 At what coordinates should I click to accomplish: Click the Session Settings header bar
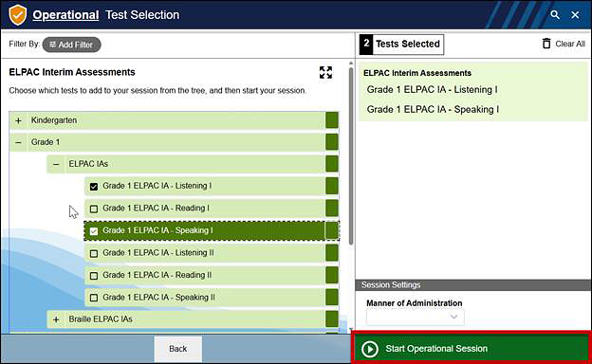473,284
